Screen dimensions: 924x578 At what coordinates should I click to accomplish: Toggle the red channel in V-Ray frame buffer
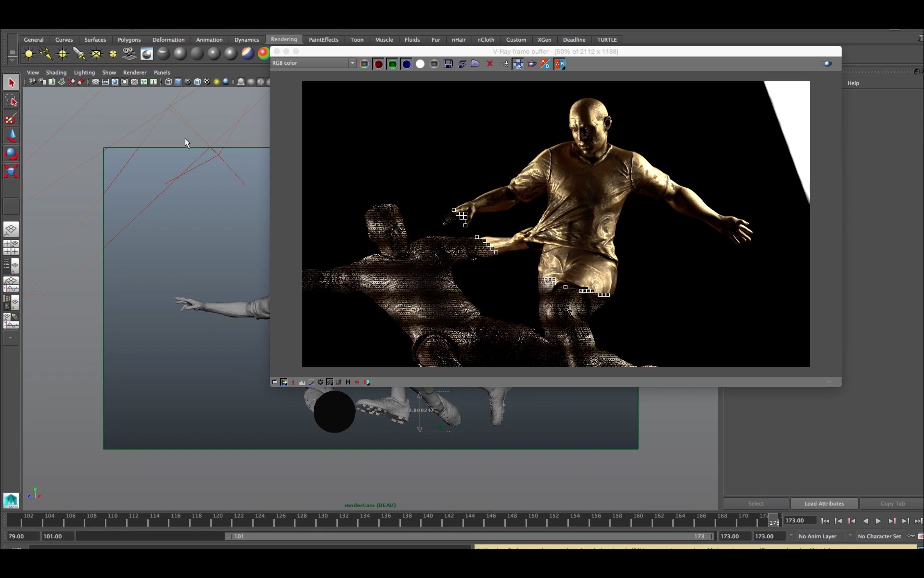click(x=378, y=64)
